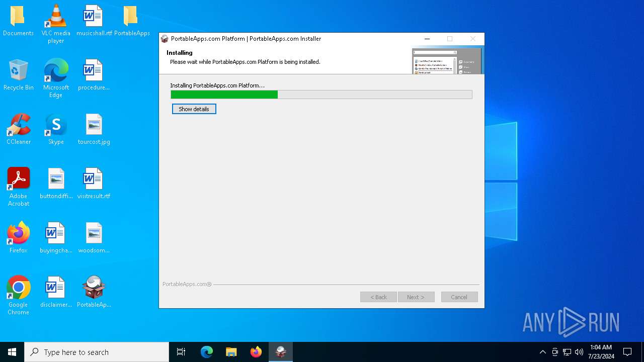Open disclaimer... Word document
Screen dimensions: 644x362
[x=56, y=292]
